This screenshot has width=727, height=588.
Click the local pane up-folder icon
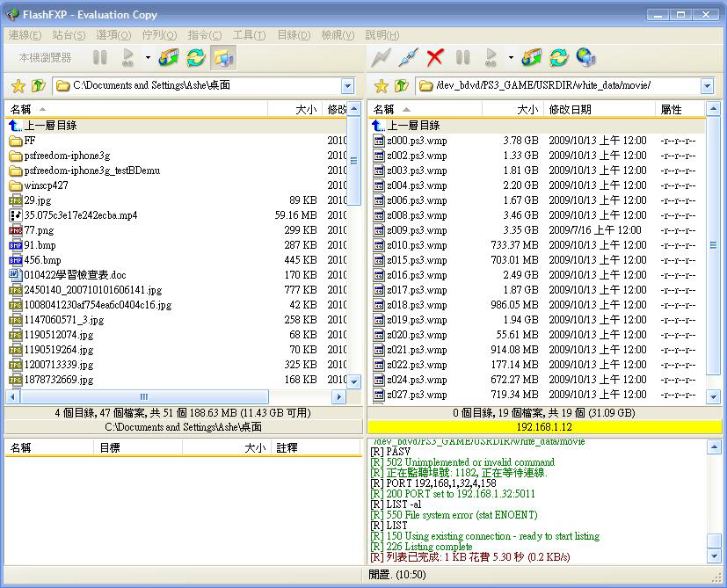39,86
